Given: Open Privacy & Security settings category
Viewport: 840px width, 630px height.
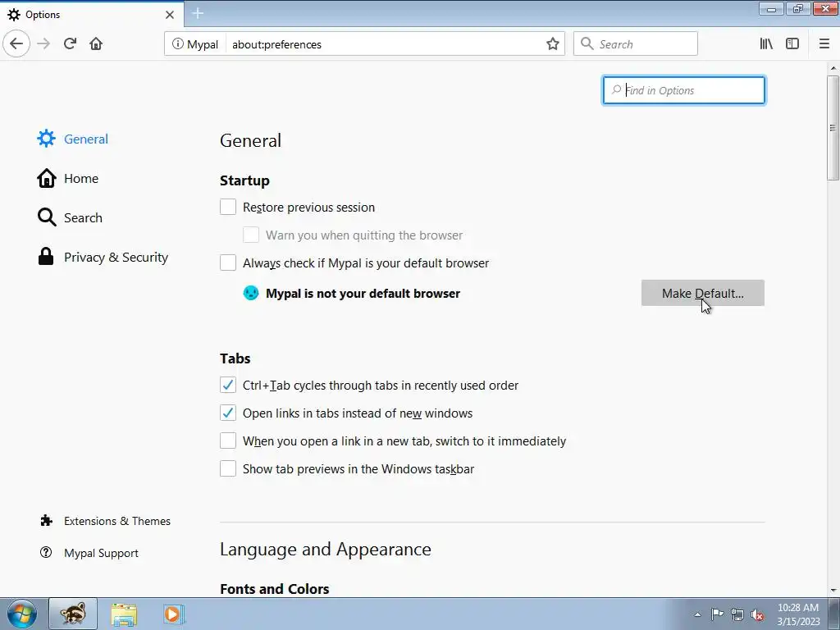Looking at the screenshot, I should pyautogui.click(x=103, y=257).
